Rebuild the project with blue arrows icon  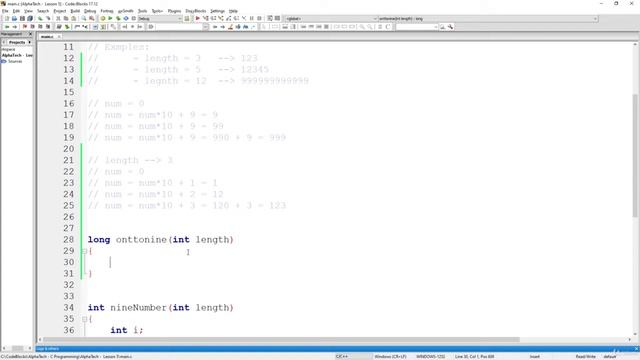tap(126, 18)
